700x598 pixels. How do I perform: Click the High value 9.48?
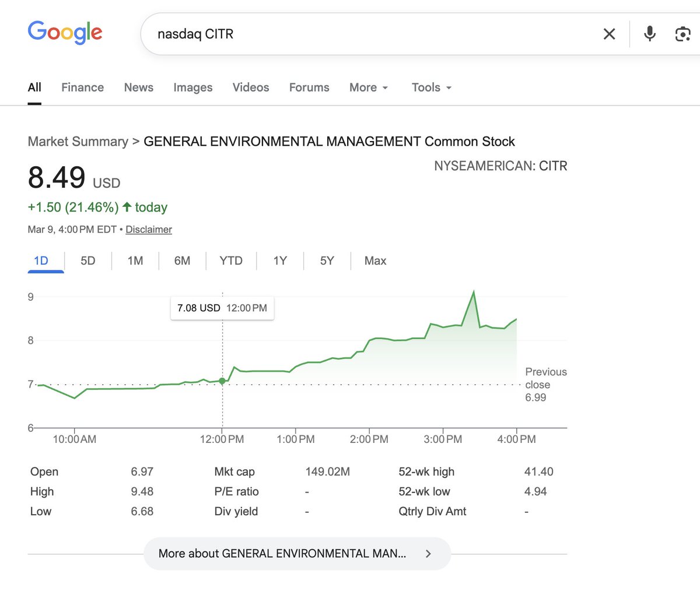click(142, 491)
